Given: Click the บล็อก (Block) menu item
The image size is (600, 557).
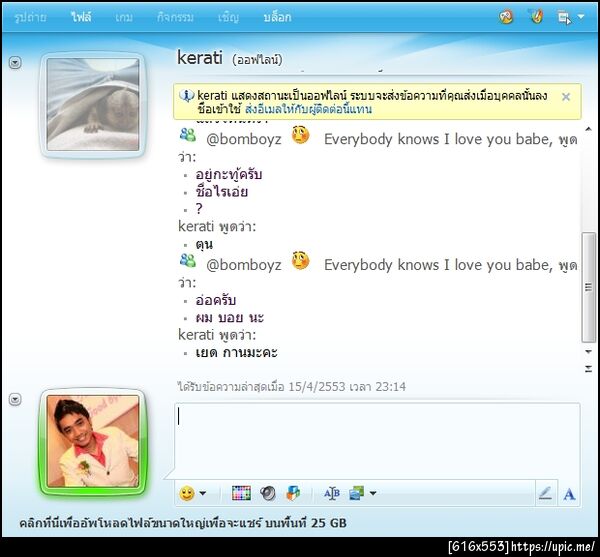Looking at the screenshot, I should 277,17.
